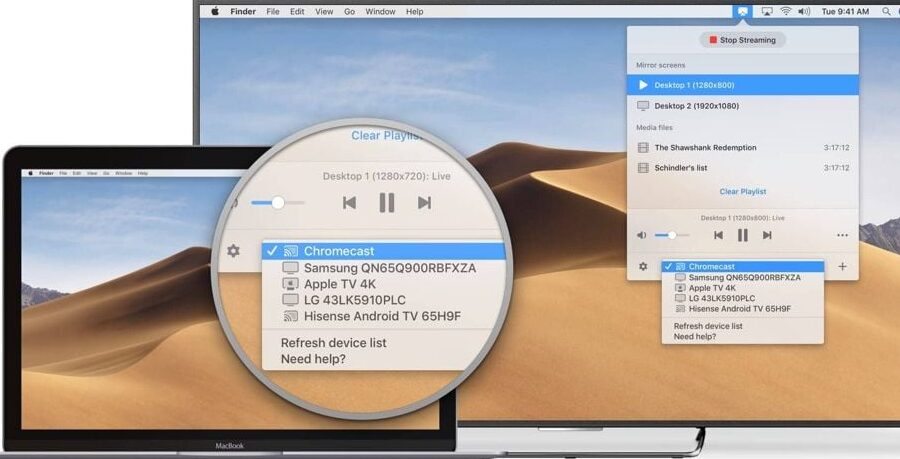This screenshot has height=459, width=900.
Task: Open the three-dots more options in streaming panel
Action: [x=842, y=235]
